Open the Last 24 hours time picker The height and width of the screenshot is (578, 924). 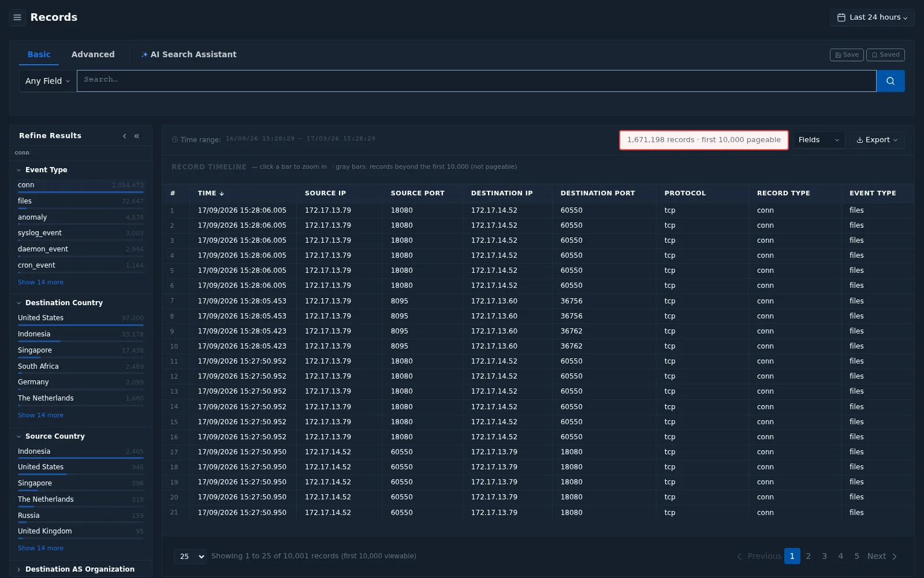click(x=872, y=17)
